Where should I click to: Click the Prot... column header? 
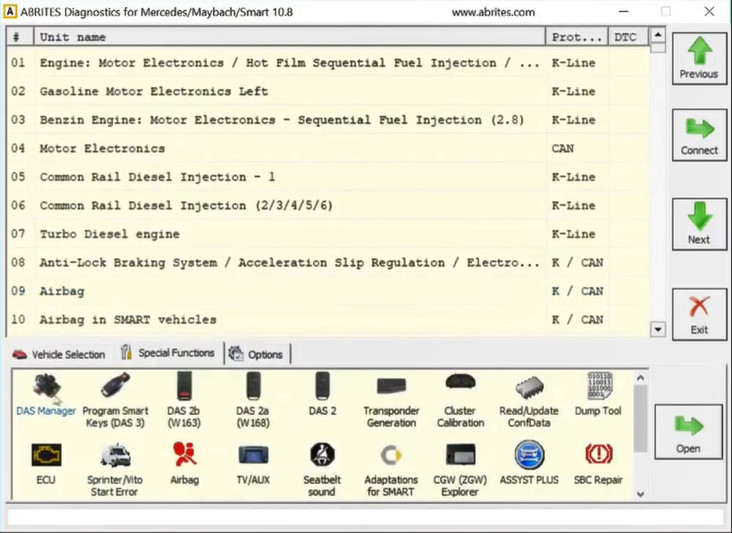coord(577,37)
